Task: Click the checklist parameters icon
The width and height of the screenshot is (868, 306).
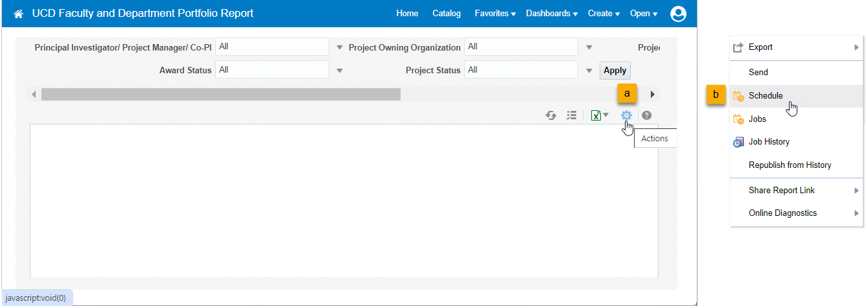Action: click(x=571, y=115)
